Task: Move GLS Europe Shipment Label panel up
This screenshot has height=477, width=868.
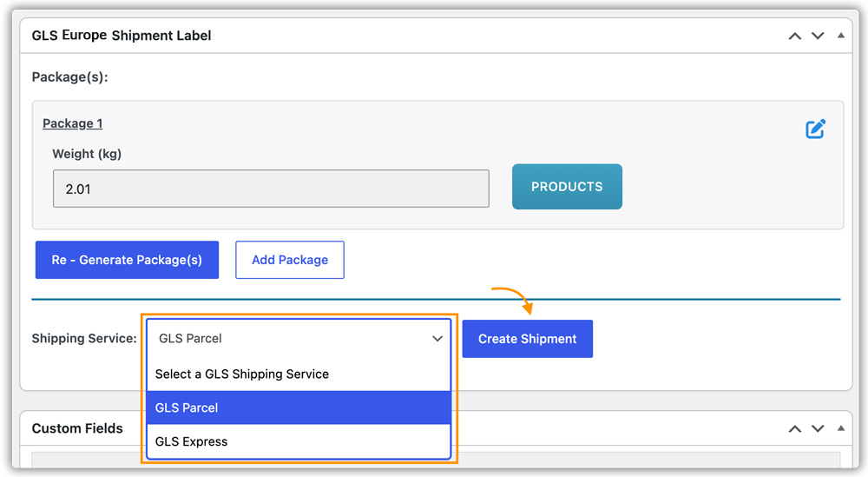Action: tap(795, 36)
